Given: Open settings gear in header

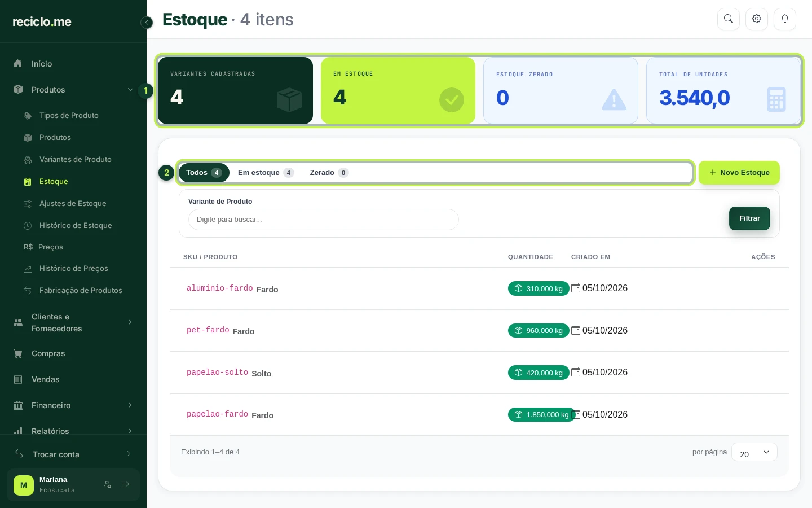Looking at the screenshot, I should coord(757,19).
